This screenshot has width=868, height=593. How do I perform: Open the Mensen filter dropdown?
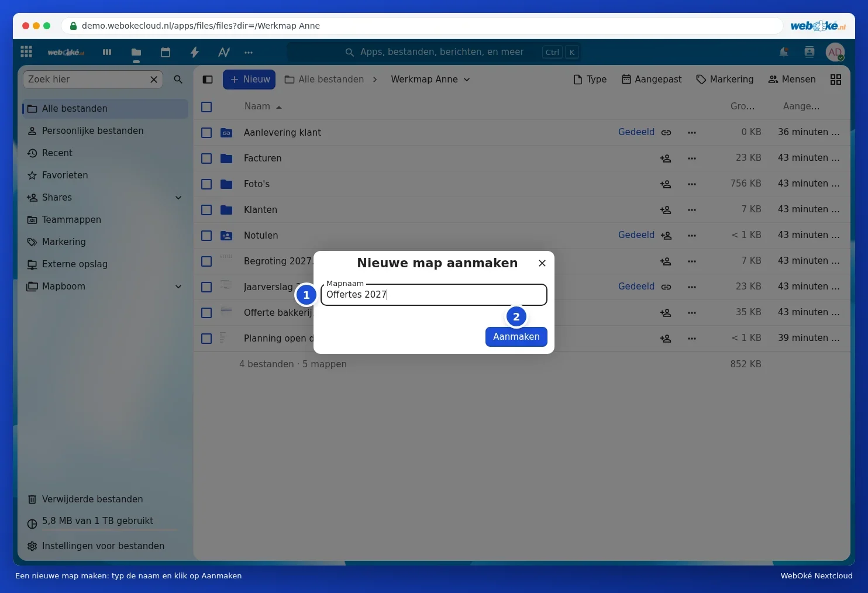pos(792,80)
